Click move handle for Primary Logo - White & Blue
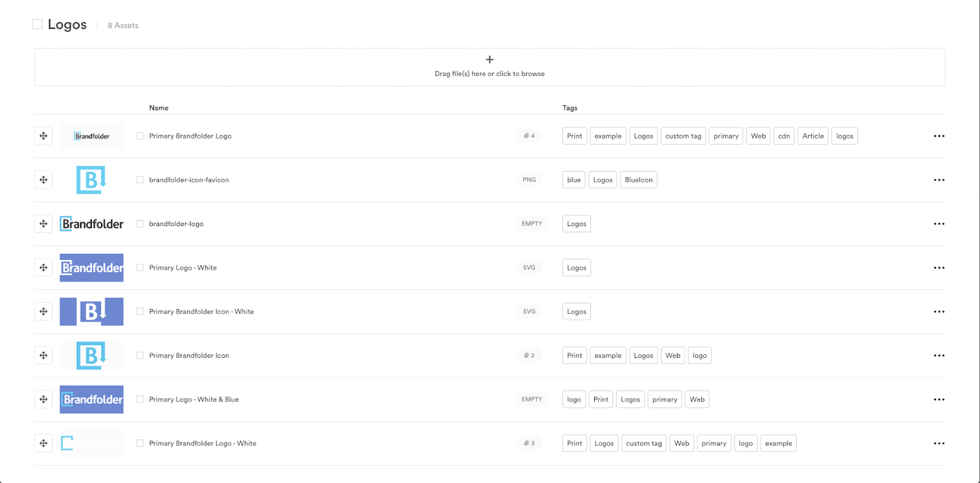Screen dimensions: 980x483 tap(43, 400)
